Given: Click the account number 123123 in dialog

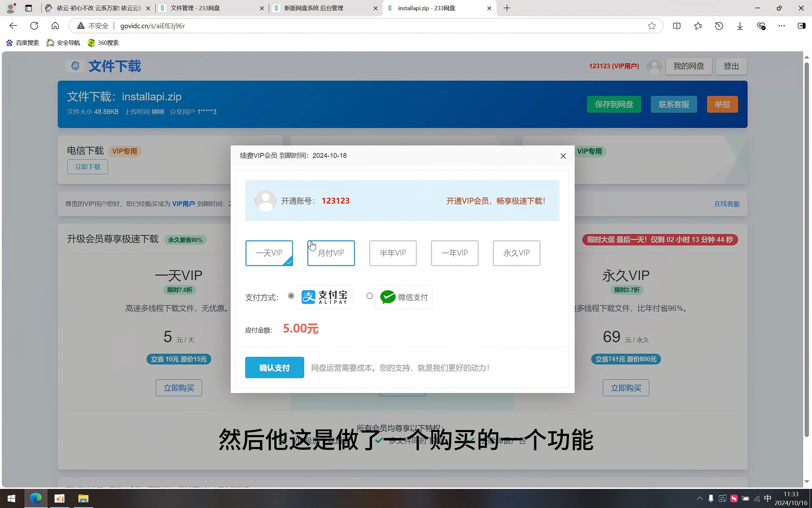Looking at the screenshot, I should point(336,201).
